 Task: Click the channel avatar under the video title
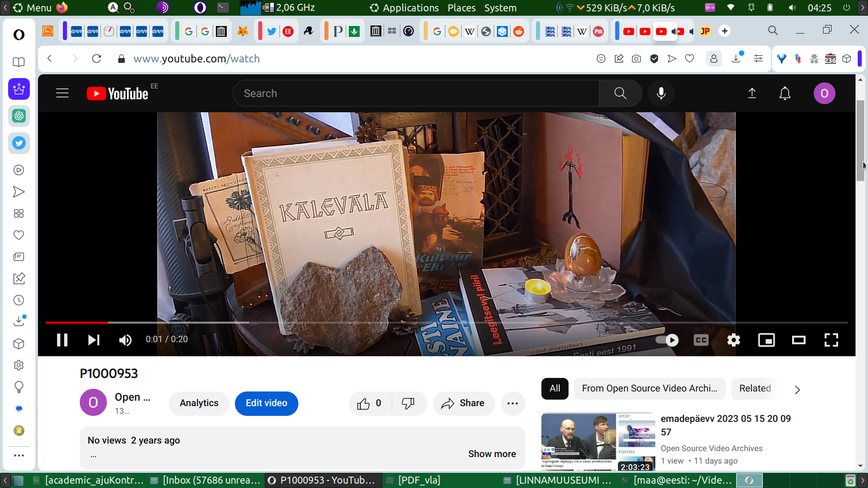pyautogui.click(x=93, y=403)
